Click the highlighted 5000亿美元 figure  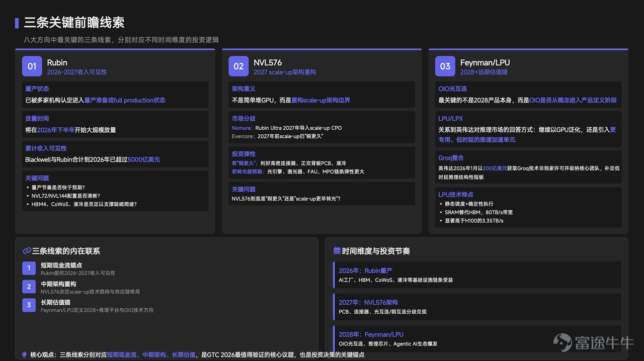(144, 159)
